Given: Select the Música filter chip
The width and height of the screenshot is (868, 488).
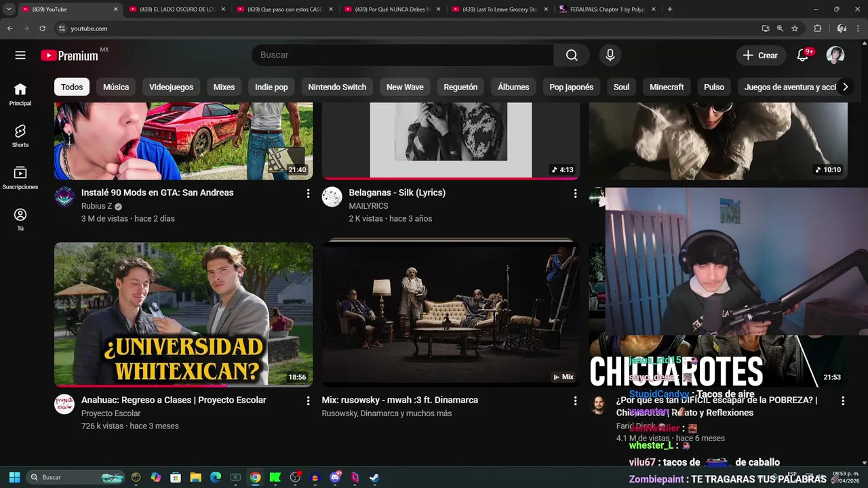Looking at the screenshot, I should [x=116, y=87].
